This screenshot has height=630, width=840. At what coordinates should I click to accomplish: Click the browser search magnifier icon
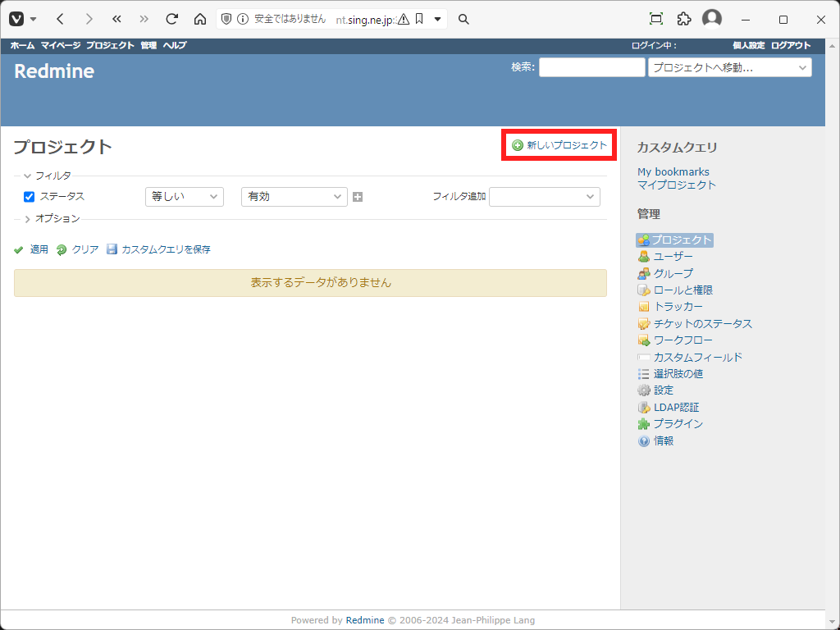[x=464, y=20]
